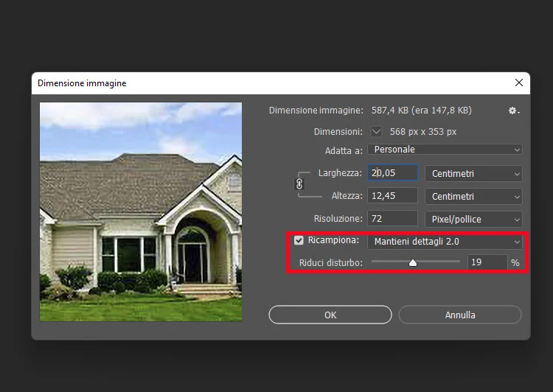Click in the Larghezza value field
The width and height of the screenshot is (553, 392).
[x=392, y=173]
